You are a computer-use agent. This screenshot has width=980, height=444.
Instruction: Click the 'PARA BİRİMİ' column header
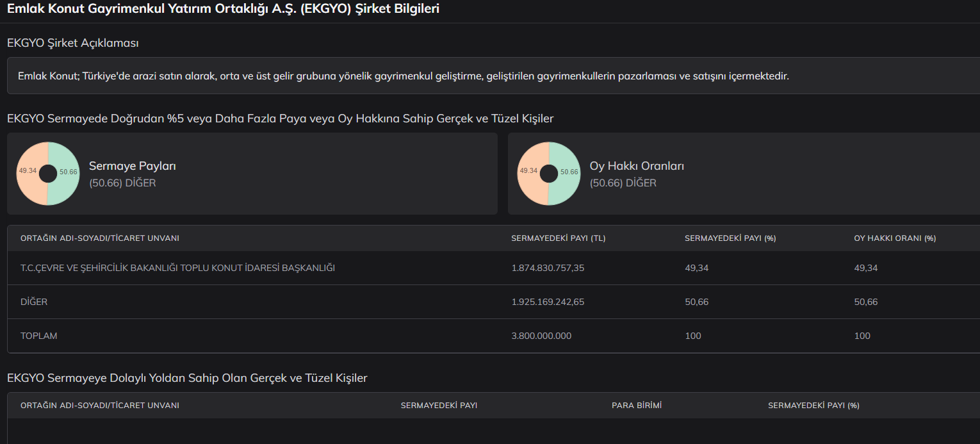(637, 406)
